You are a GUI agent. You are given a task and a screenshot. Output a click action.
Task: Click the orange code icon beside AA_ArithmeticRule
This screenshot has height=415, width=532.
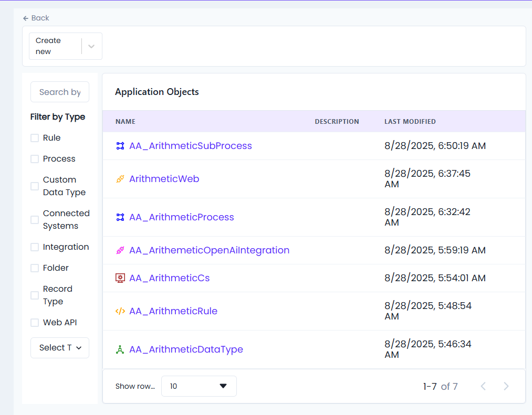120,311
